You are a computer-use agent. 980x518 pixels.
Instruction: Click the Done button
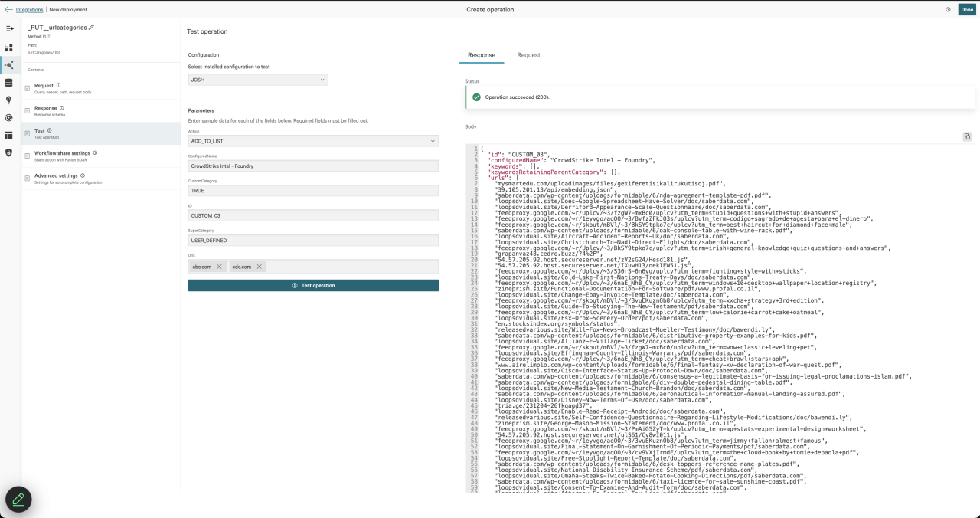tap(967, 10)
